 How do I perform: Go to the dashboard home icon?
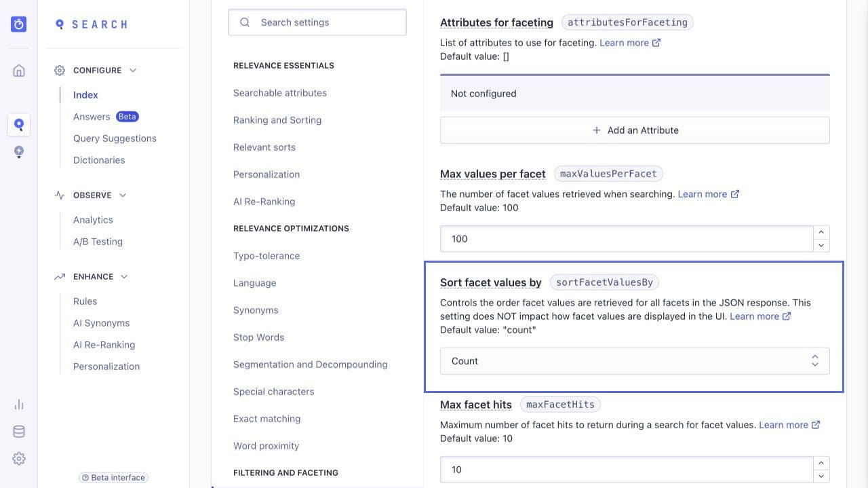click(19, 71)
